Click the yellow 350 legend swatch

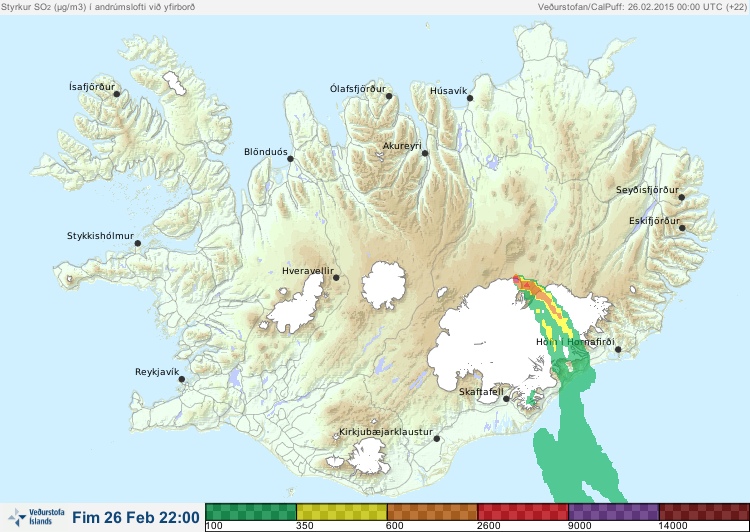342,512
